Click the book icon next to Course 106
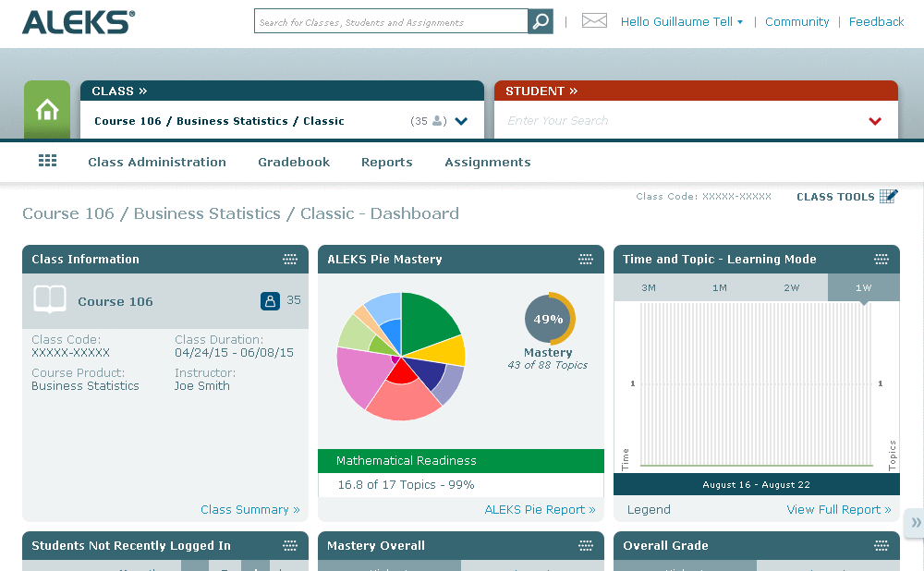Viewport: 924px width, 571px height. 50,299
